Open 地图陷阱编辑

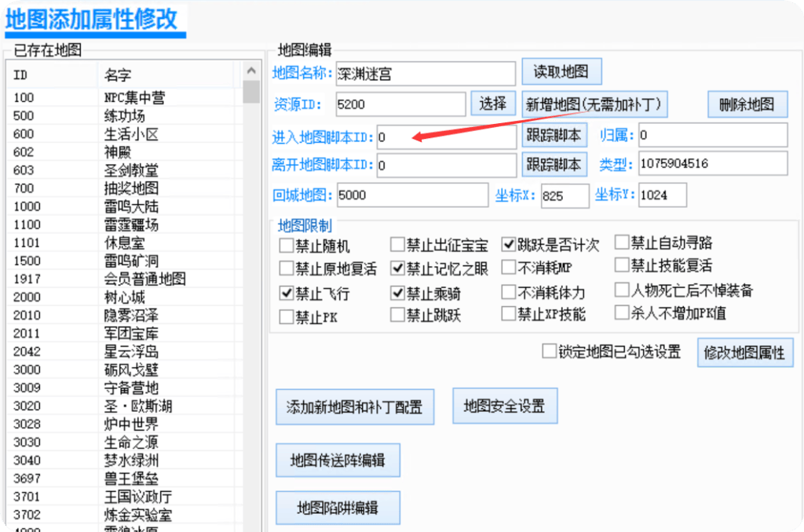coord(338,508)
